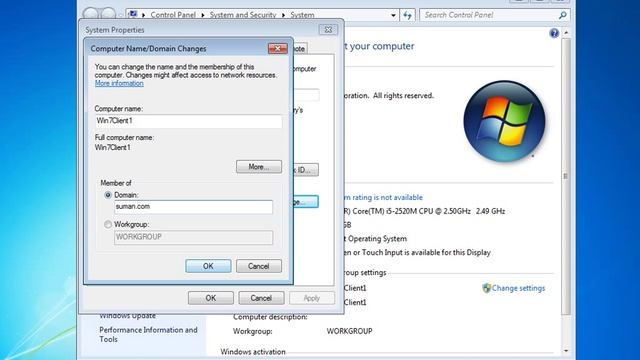Click the vertical scrollbar thumb
The height and width of the screenshot is (360, 640).
[x=566, y=176]
